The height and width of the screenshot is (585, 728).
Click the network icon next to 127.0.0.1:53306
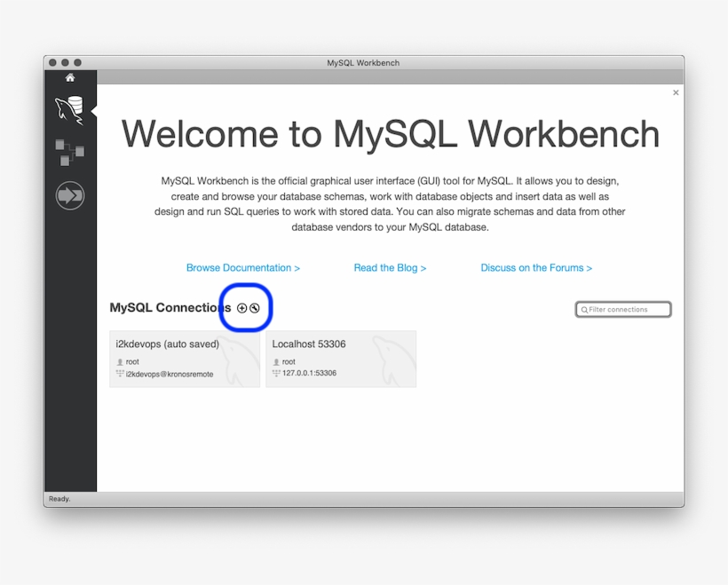(275, 374)
